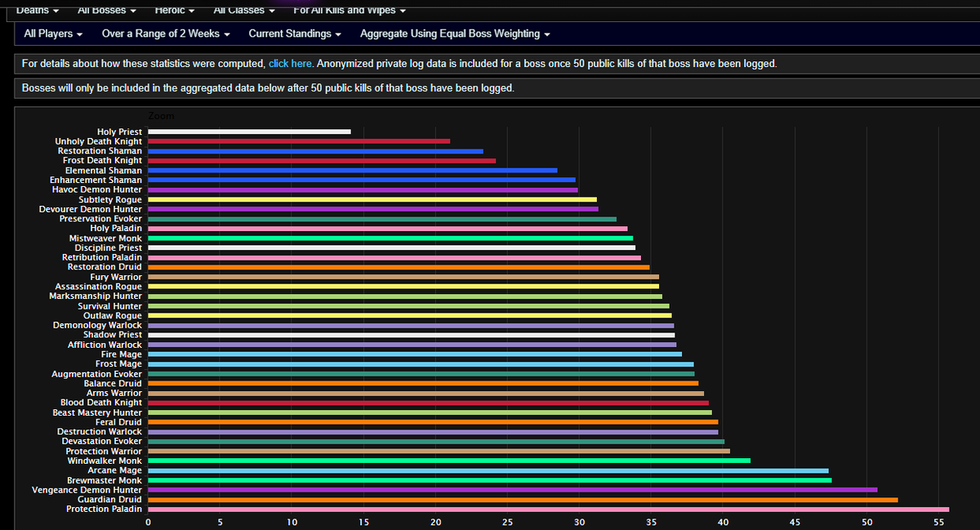Image resolution: width=980 pixels, height=530 pixels.
Task: Click the Protection Paladin bar
Action: coord(548,509)
